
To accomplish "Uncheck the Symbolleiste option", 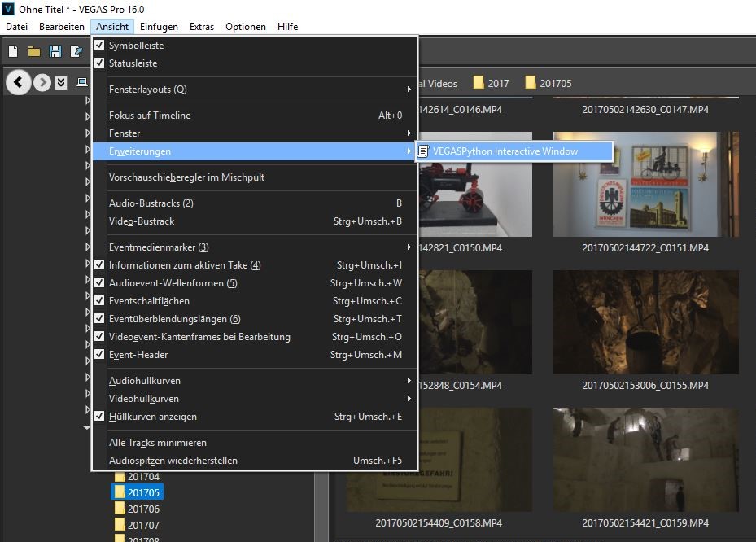I will click(x=134, y=46).
